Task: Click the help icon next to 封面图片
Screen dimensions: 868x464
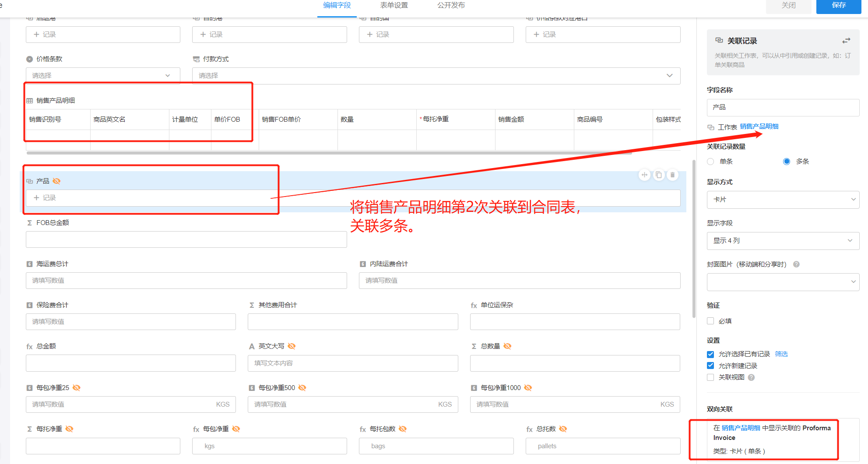Action: (796, 264)
